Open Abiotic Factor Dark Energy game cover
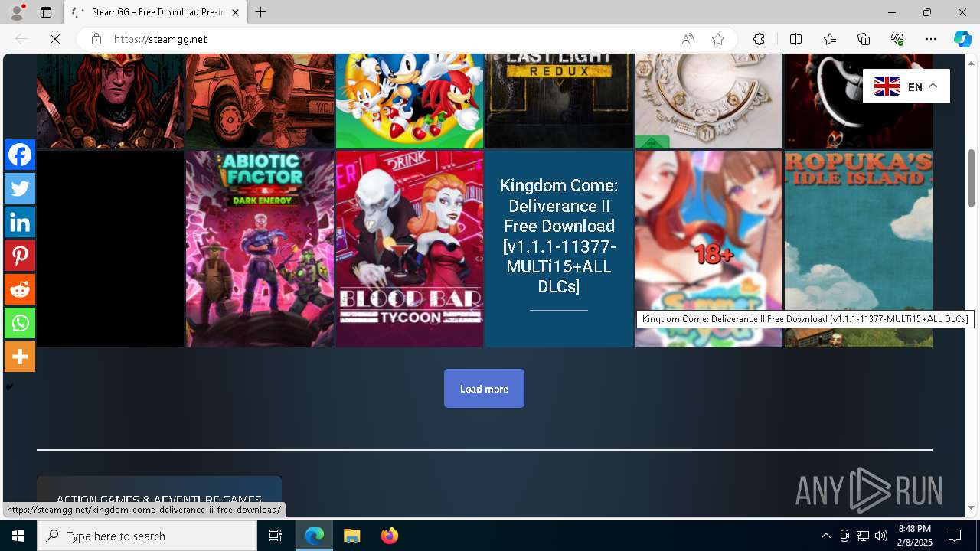Viewport: 980px width, 551px height. (260, 249)
